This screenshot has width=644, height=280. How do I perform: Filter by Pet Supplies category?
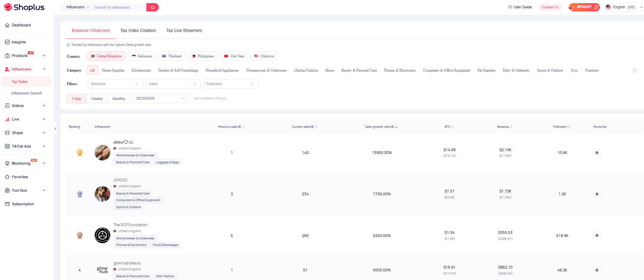[486, 70]
